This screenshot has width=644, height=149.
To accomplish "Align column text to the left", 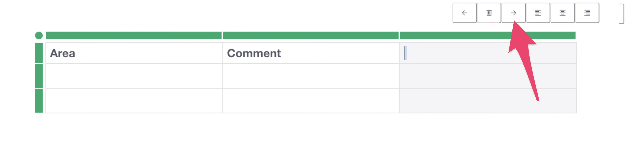I will (538, 13).
